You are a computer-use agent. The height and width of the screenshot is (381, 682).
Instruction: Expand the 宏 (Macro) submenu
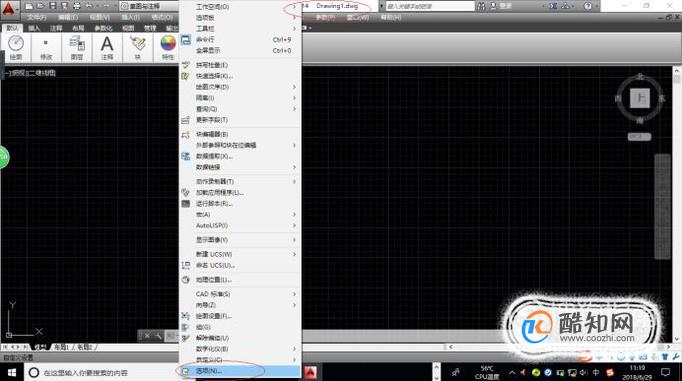tap(294, 214)
